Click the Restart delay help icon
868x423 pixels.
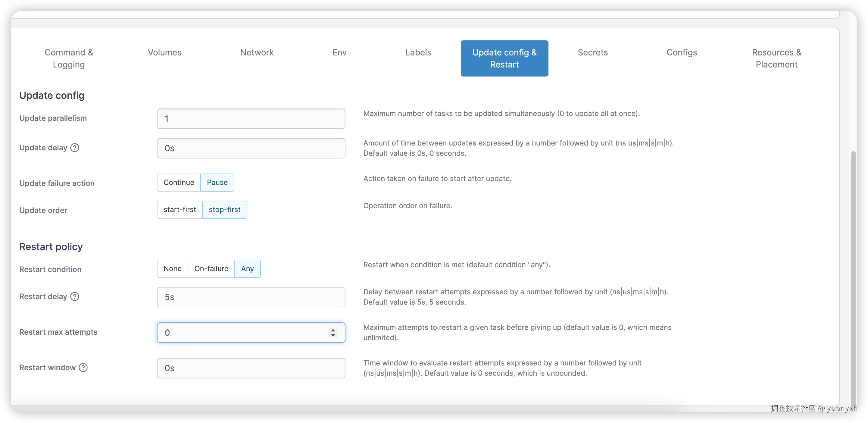tap(74, 296)
